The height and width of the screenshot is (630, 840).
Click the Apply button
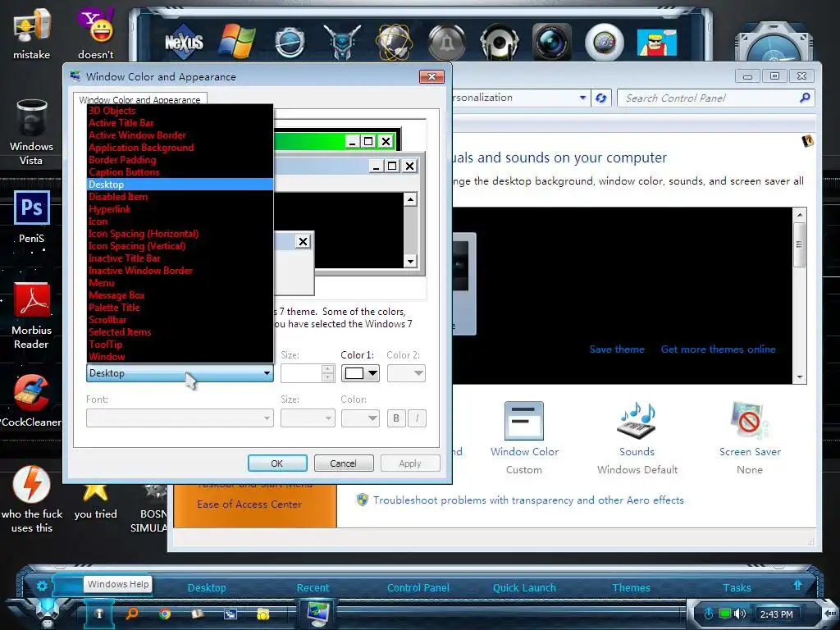tap(410, 463)
